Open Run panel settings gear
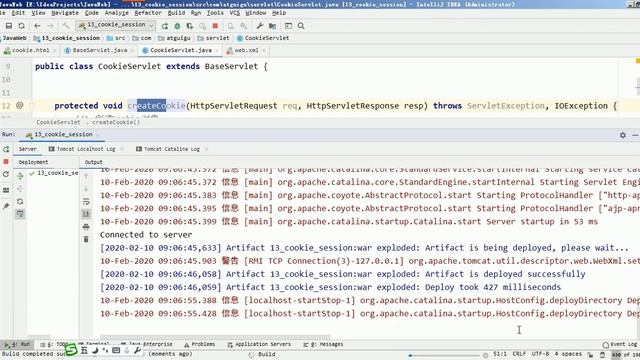 [x=622, y=135]
